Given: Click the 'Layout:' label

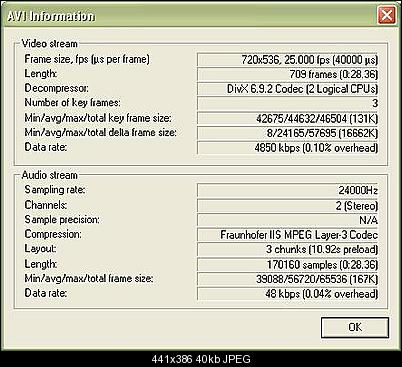Looking at the screenshot, I should (40, 249).
